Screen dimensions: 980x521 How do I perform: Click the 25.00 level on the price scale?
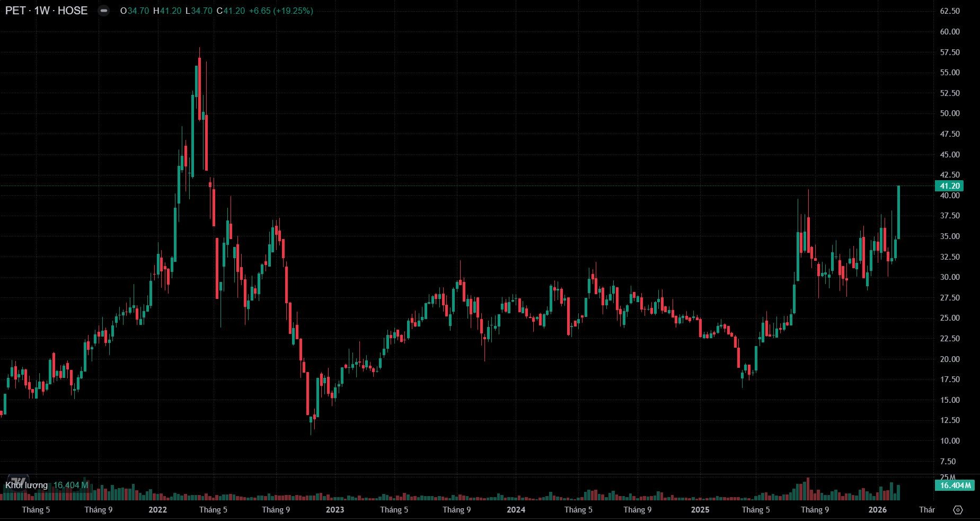(x=950, y=318)
